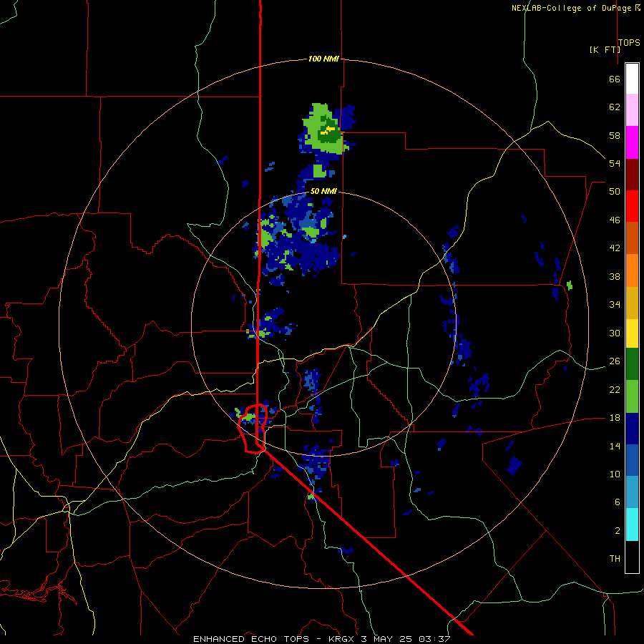Viewport: 644px width, 644px height.
Task: Click the 18 legend value
Action: [615, 418]
